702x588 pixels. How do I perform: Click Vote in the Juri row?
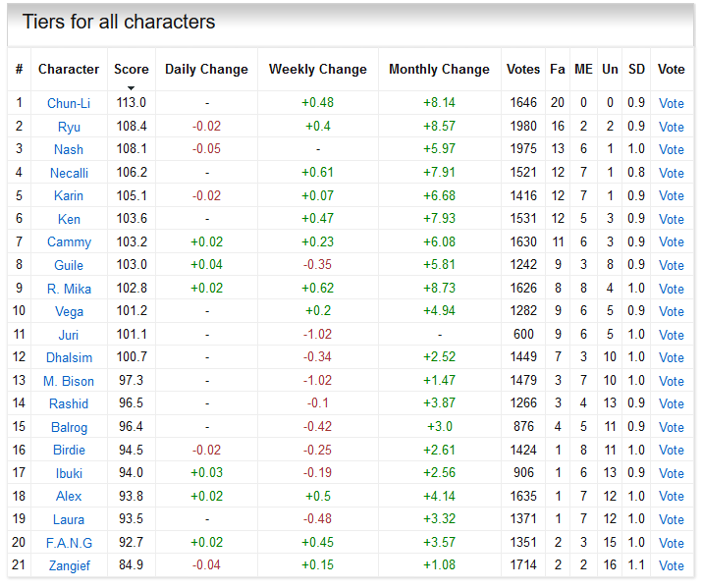click(672, 335)
